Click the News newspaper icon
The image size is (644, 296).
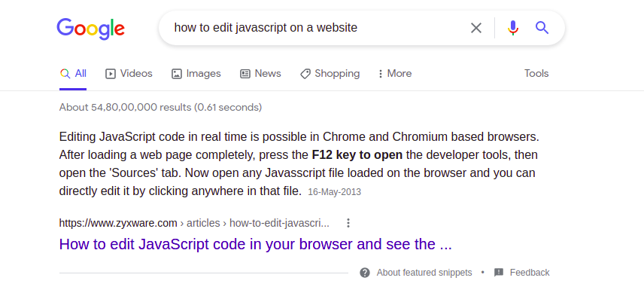(x=245, y=74)
